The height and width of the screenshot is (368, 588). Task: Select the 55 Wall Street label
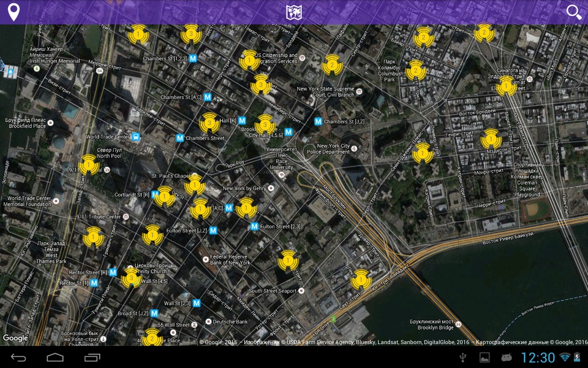pos(173,325)
